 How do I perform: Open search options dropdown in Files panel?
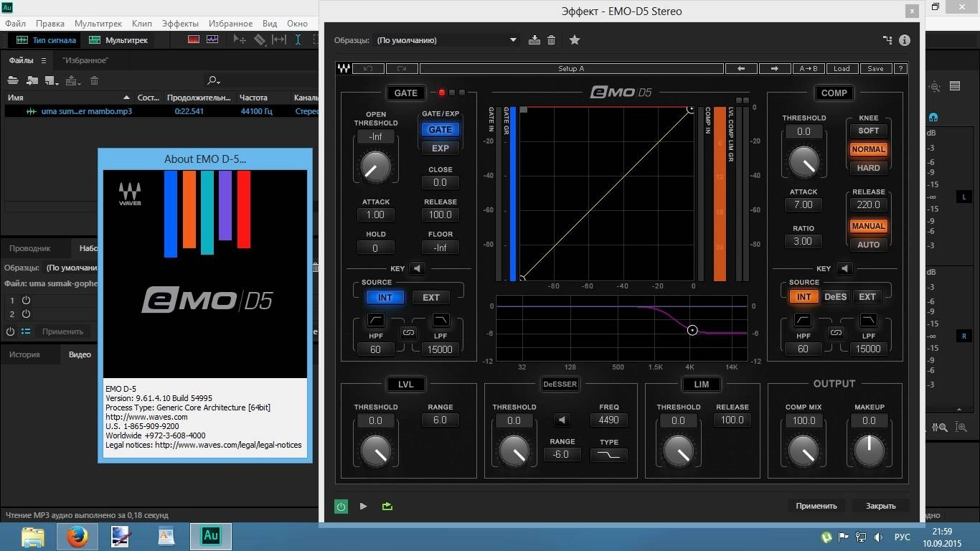pyautogui.click(x=213, y=80)
